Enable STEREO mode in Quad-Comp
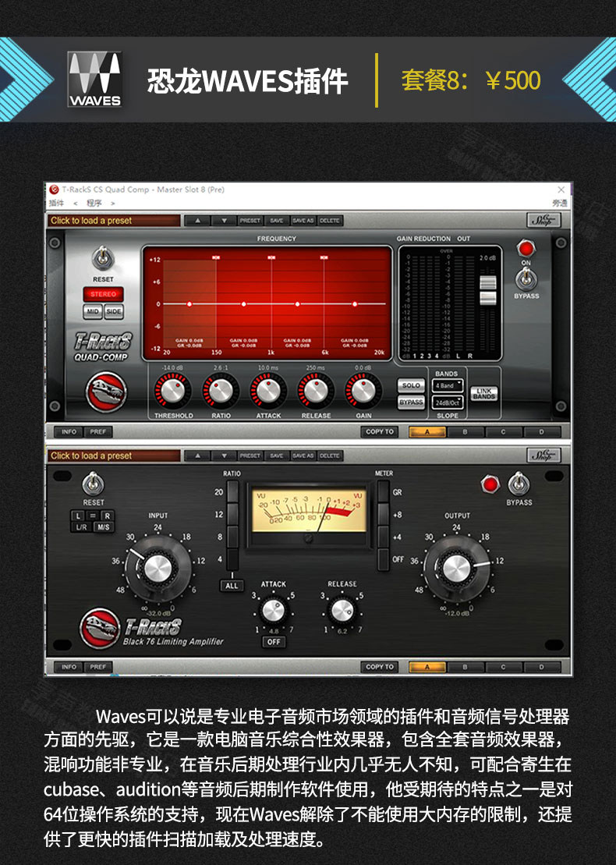The width and height of the screenshot is (616, 865). [103, 294]
